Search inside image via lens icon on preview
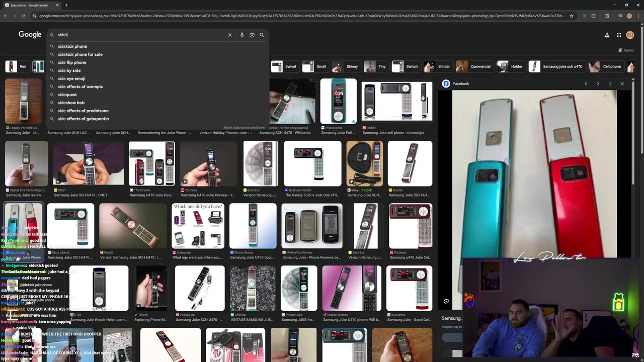The height and width of the screenshot is (362, 644). click(x=446, y=301)
